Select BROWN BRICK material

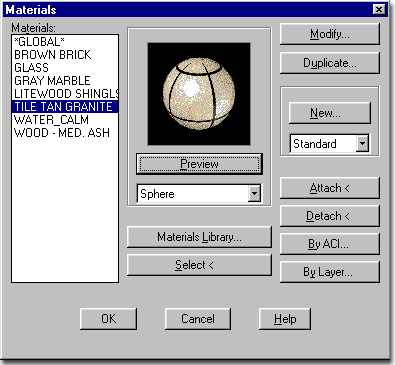point(65,55)
